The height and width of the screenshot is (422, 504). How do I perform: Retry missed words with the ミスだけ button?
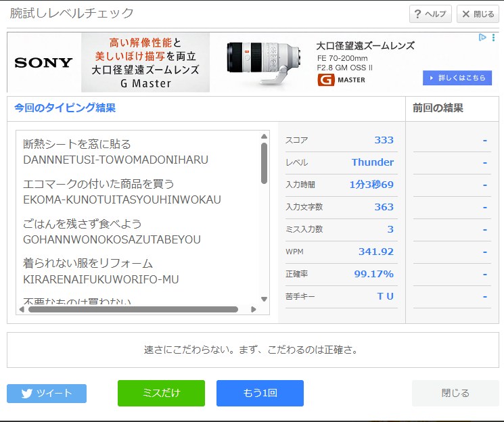pyautogui.click(x=161, y=393)
